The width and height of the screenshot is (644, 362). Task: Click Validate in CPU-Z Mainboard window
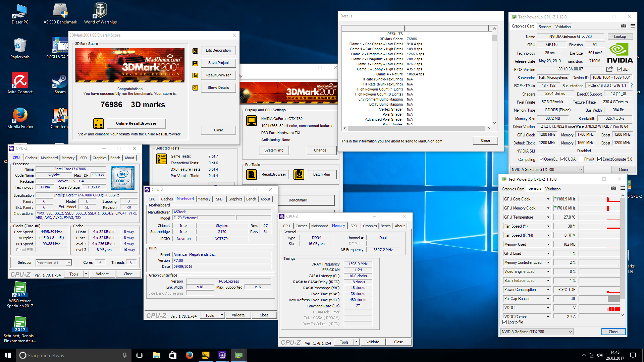(x=238, y=315)
